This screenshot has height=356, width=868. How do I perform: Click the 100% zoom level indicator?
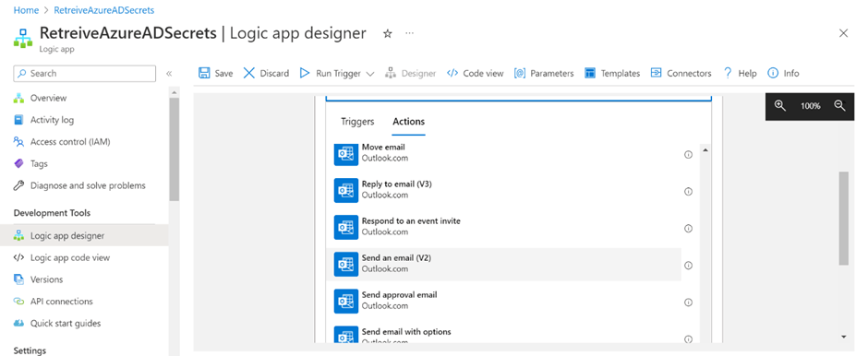[811, 106]
